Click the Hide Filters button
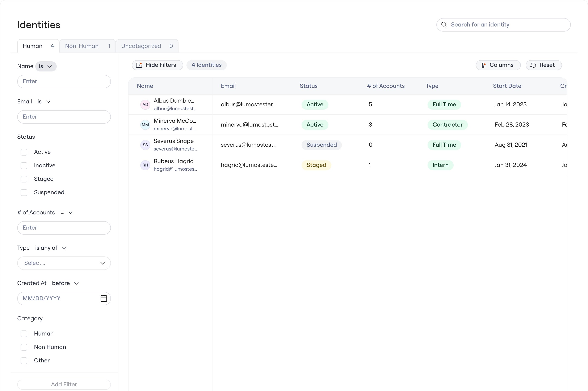The image size is (588, 391). [157, 65]
